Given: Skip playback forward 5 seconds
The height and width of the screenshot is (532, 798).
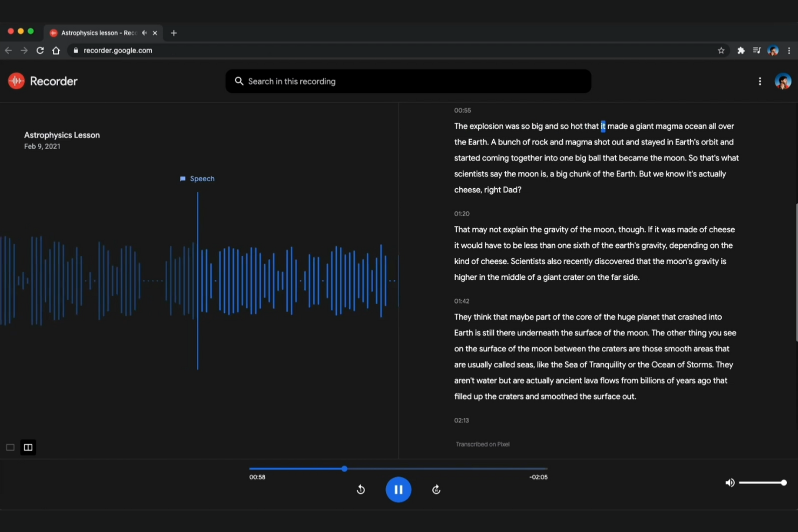Looking at the screenshot, I should 436,489.
